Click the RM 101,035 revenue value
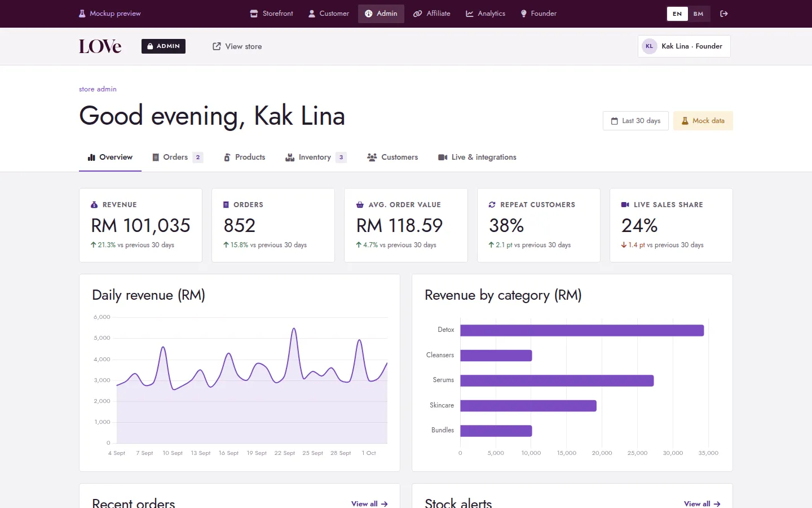The image size is (812, 508). point(141,226)
